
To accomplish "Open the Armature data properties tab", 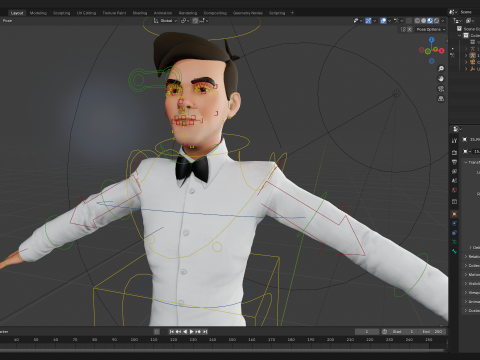I will [454, 242].
